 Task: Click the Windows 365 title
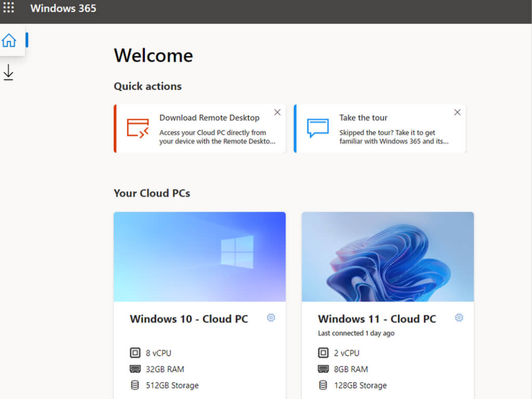pyautogui.click(x=63, y=8)
